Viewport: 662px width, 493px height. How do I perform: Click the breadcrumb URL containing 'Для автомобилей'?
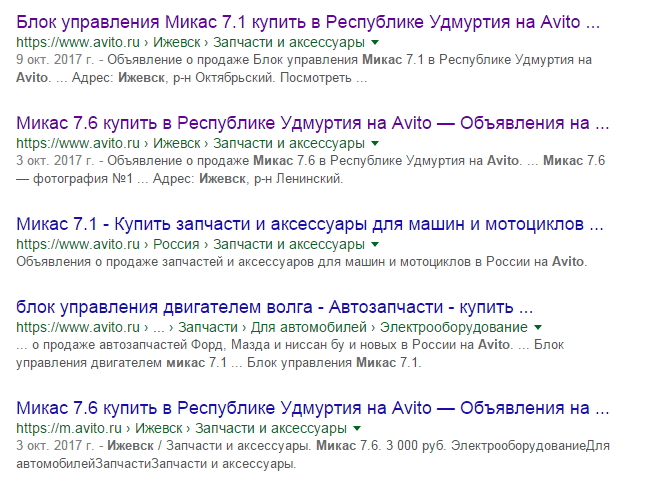click(272, 328)
